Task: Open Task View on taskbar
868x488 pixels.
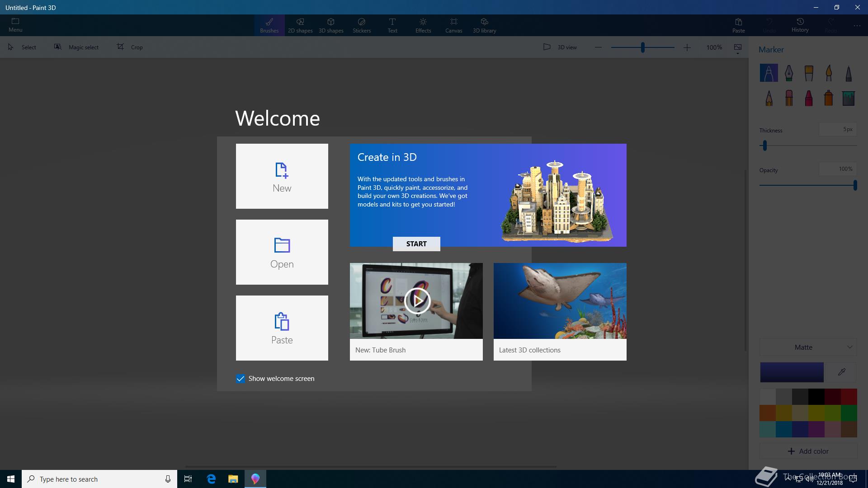Action: [x=188, y=479]
